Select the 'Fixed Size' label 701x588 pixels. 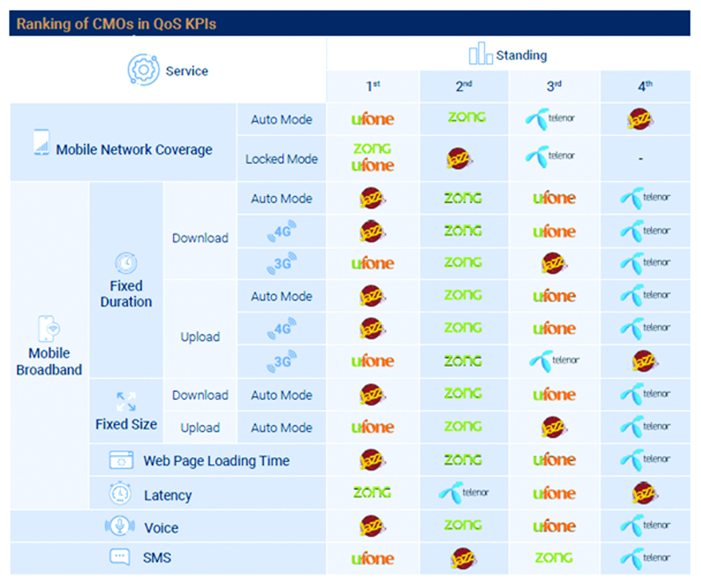[126, 424]
